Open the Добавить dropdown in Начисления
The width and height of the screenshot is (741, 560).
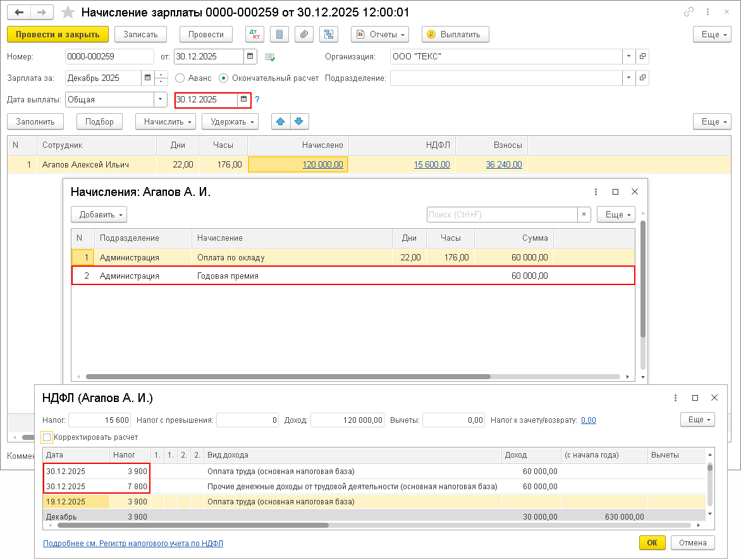[99, 214]
